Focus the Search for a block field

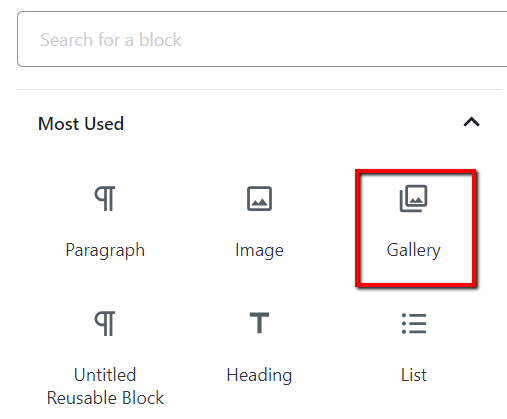point(262,39)
